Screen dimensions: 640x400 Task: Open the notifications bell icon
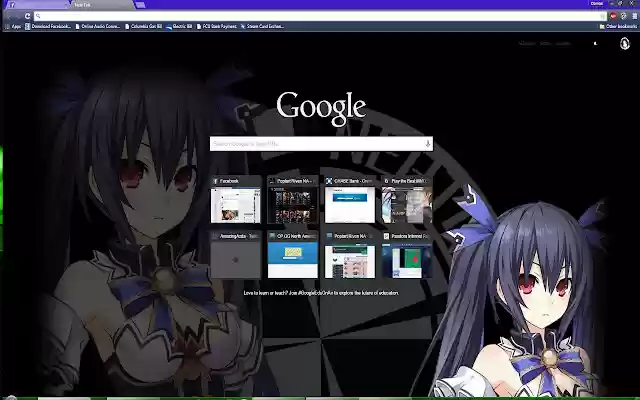click(x=595, y=43)
